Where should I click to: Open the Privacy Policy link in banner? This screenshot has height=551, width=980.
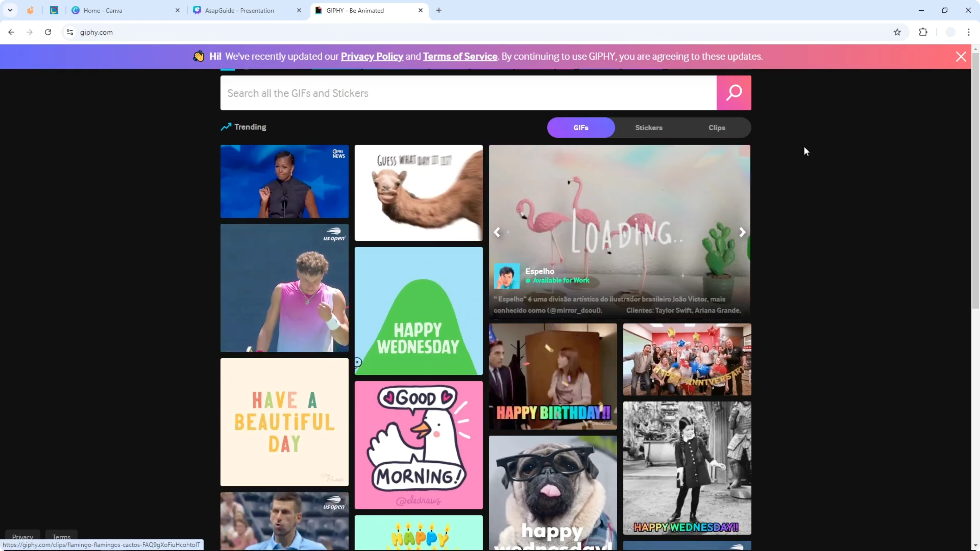tap(372, 56)
